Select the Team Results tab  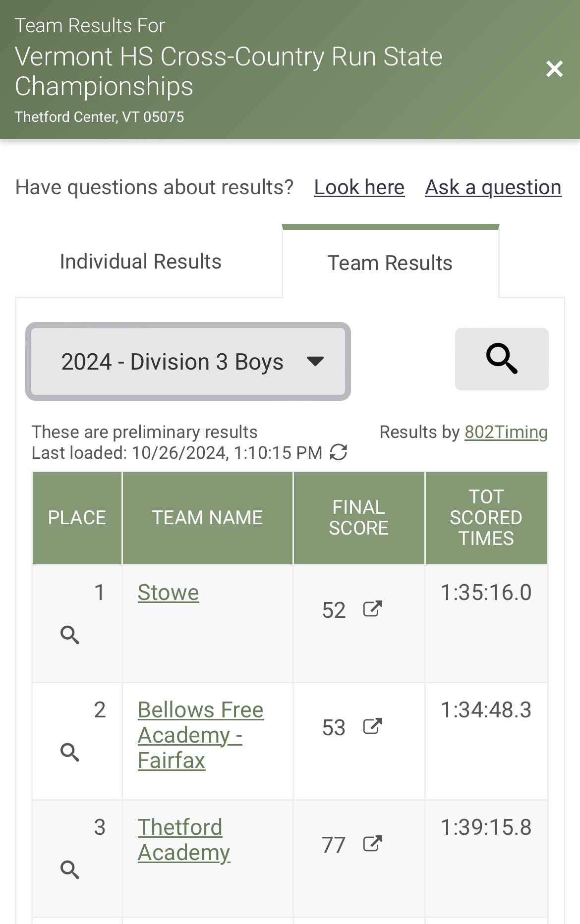390,263
